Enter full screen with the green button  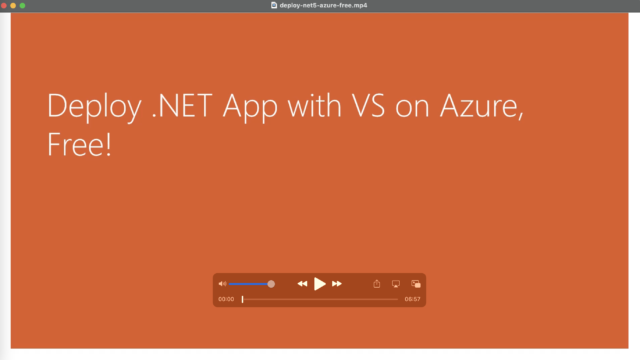point(22,5)
